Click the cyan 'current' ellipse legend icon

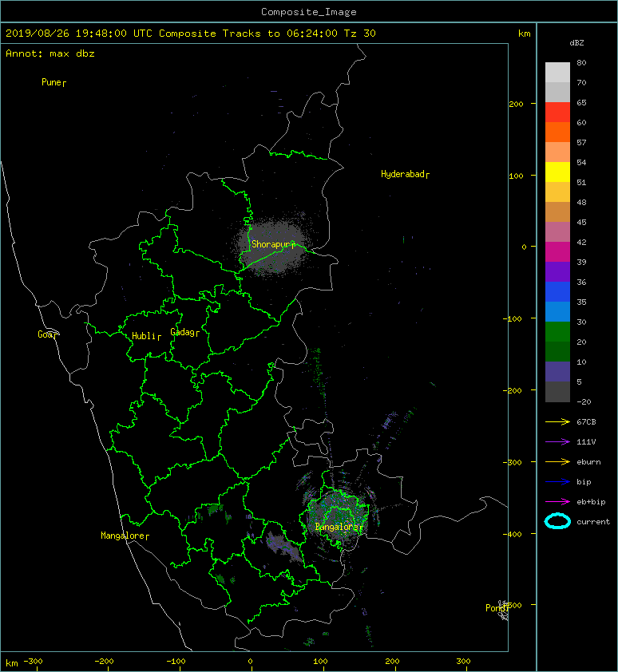pos(557,521)
